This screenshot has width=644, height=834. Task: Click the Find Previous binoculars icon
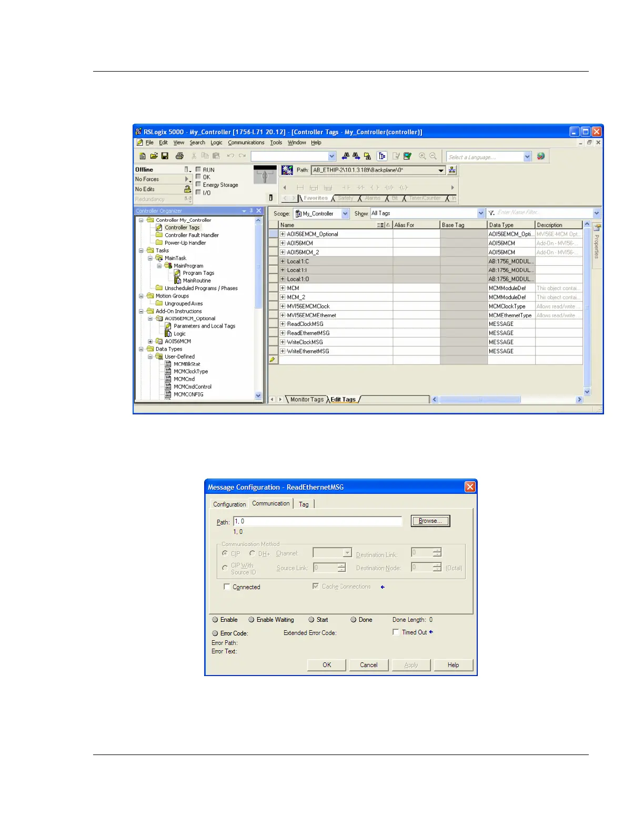[x=346, y=156]
